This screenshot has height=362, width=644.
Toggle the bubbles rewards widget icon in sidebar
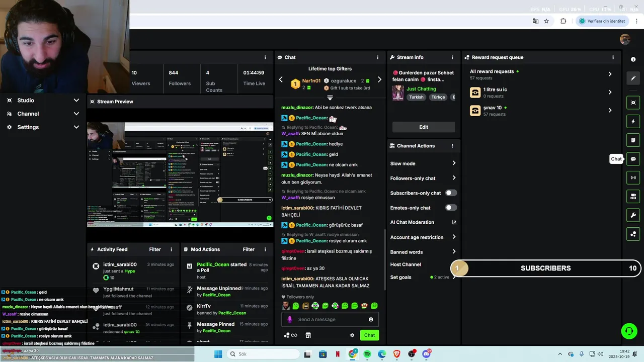tap(633, 234)
